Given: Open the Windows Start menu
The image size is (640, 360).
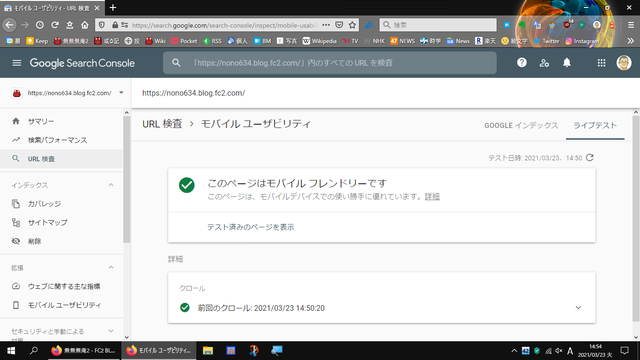Looking at the screenshot, I should pos(11,351).
